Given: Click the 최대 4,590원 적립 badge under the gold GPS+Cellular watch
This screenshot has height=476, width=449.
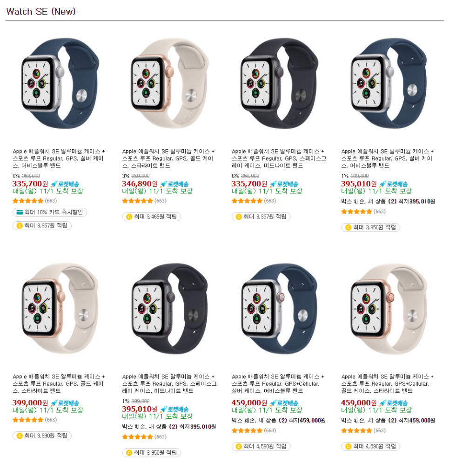Looking at the screenshot, I should click(x=370, y=447).
